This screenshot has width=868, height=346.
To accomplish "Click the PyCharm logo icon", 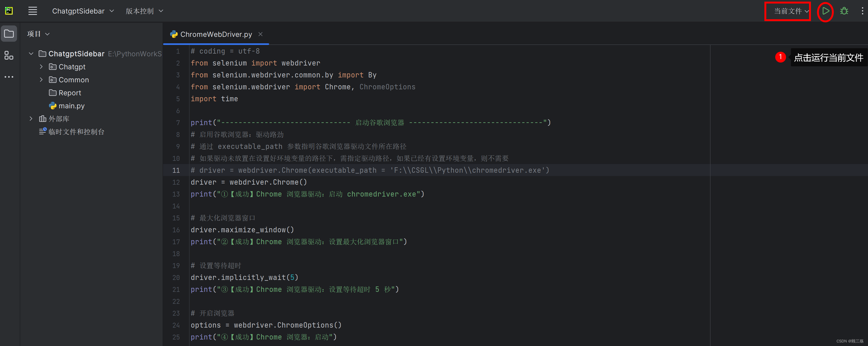I will (x=9, y=11).
